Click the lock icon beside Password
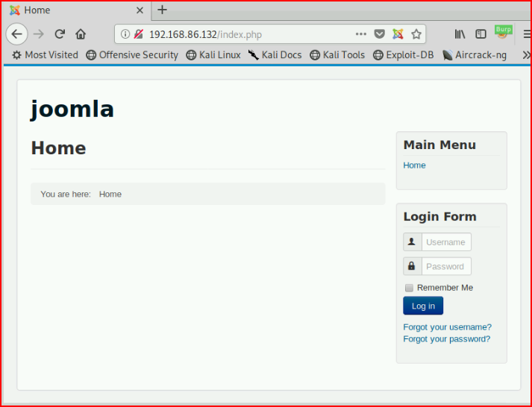Screen dimensions: 532x407 (412, 266)
